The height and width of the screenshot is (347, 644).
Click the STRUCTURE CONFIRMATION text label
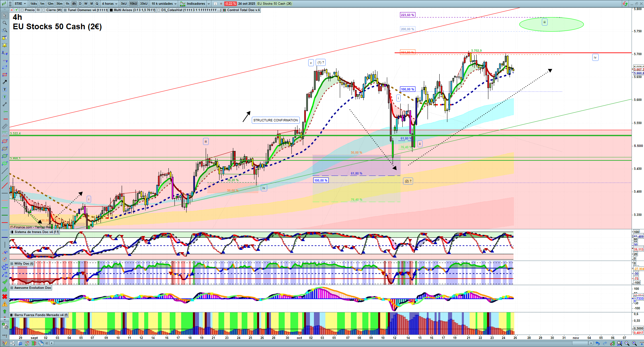coord(276,120)
